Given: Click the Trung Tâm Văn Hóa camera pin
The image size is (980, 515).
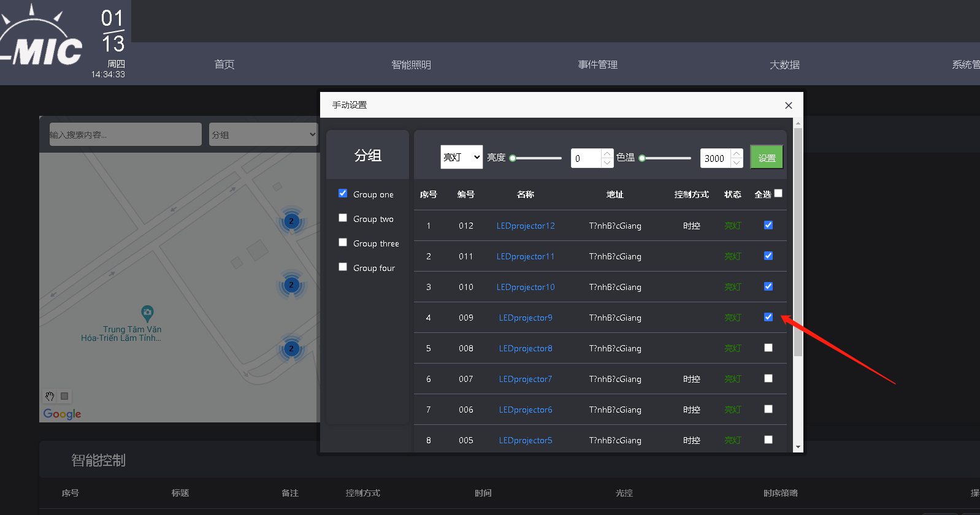Looking at the screenshot, I should click(147, 313).
